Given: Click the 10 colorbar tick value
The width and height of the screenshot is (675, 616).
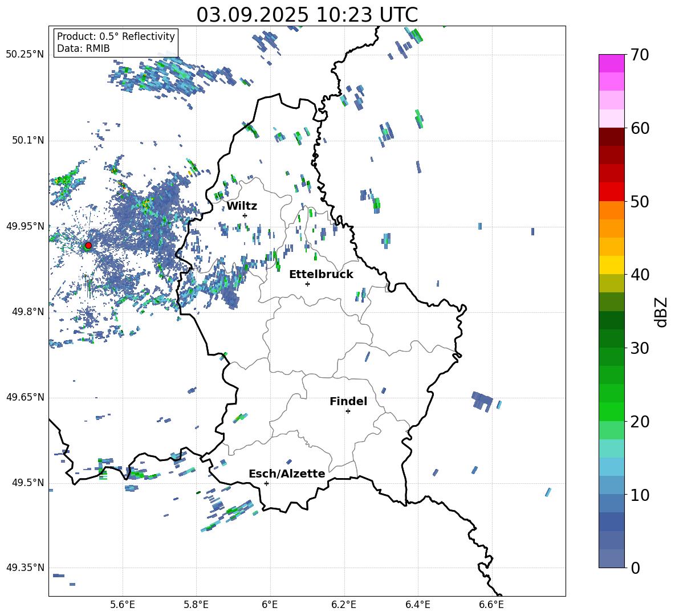Looking at the screenshot, I should click(640, 495).
